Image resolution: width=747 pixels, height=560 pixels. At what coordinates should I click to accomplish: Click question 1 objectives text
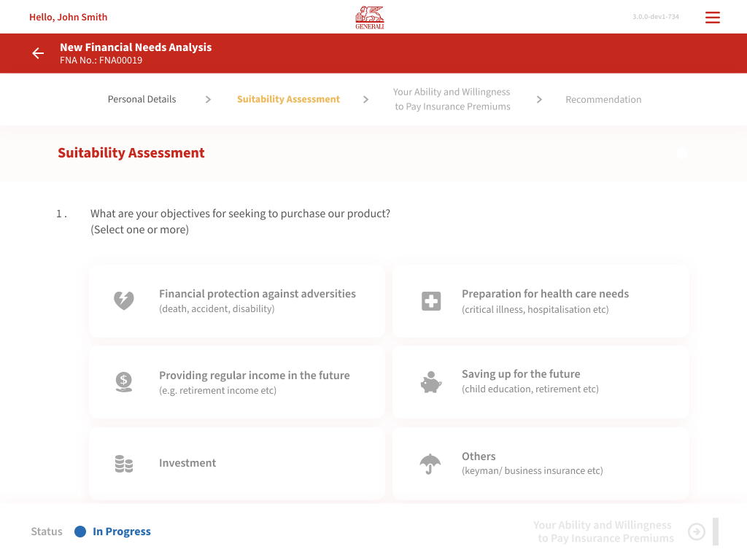tap(240, 214)
